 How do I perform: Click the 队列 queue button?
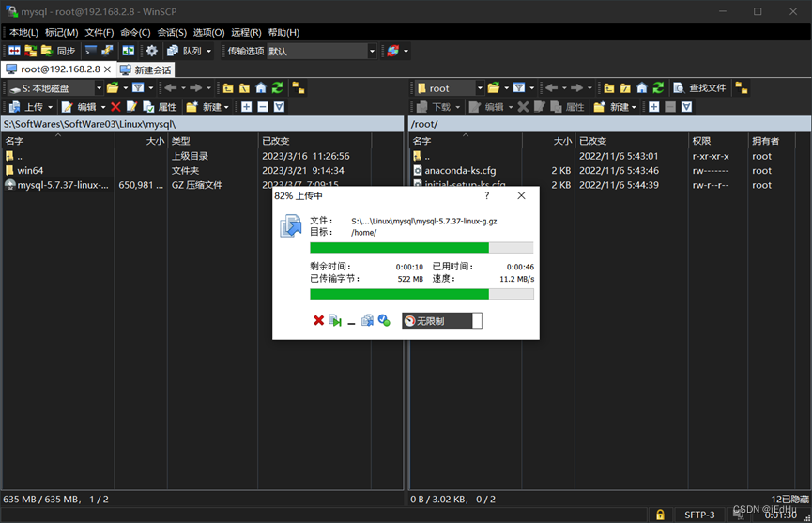(x=185, y=51)
